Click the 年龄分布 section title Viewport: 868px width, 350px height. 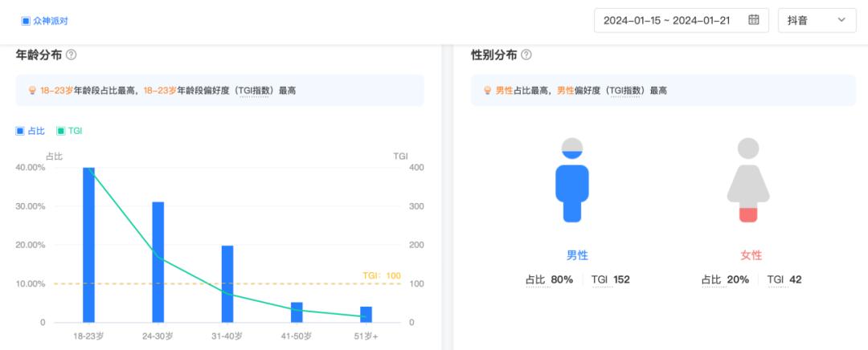(39, 55)
